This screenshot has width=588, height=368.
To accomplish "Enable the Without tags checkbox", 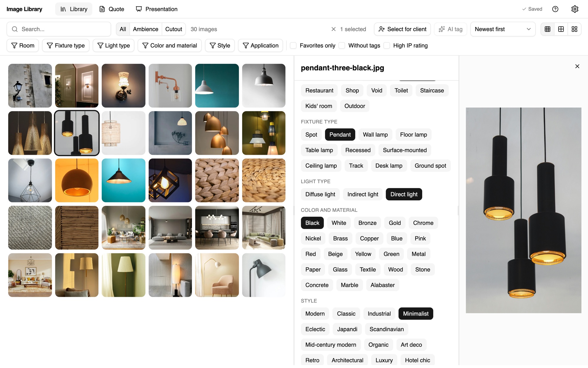I will click(x=342, y=46).
